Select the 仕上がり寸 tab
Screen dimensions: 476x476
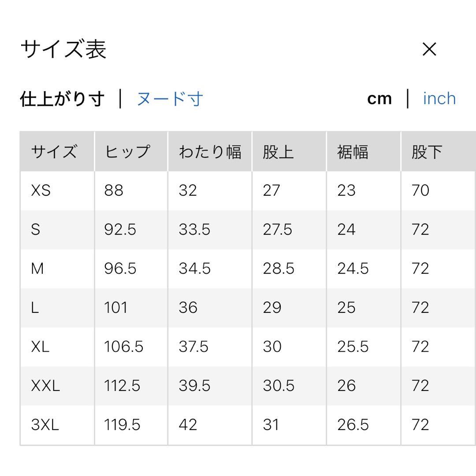coord(62,99)
